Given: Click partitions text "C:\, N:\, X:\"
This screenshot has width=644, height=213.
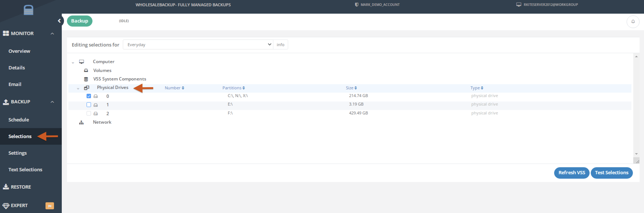Looking at the screenshot, I should click(237, 96).
